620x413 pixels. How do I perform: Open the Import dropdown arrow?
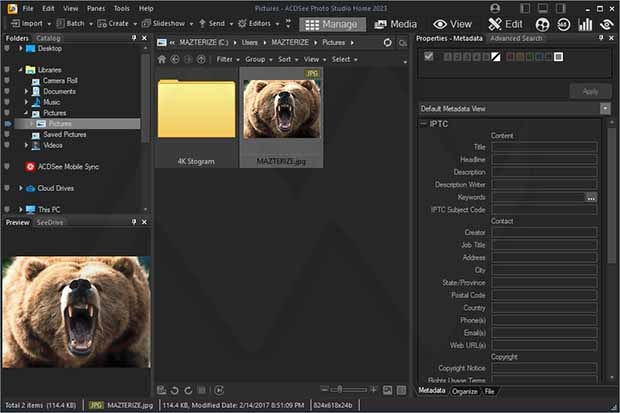click(49, 24)
